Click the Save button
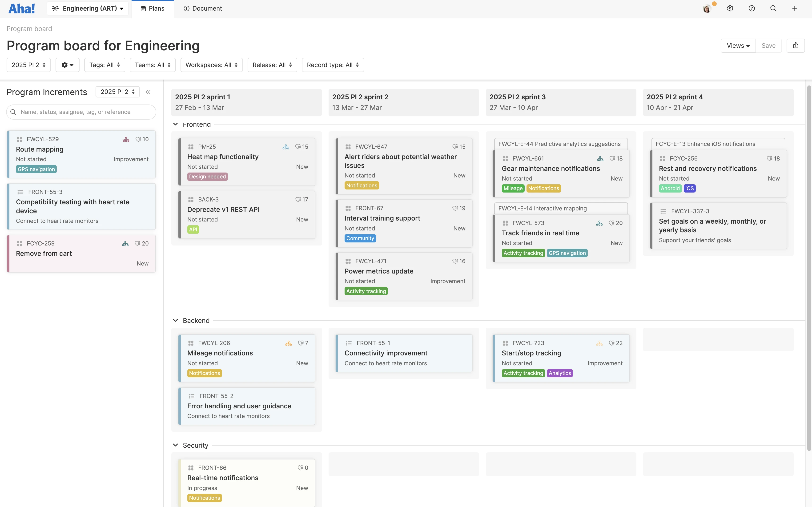Viewport: 812px width, 507px height. coord(769,46)
